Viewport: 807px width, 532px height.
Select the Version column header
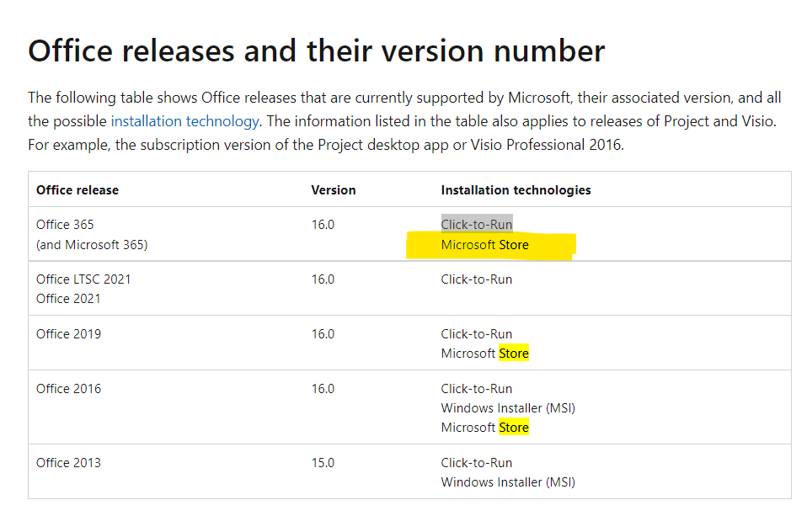(x=334, y=190)
